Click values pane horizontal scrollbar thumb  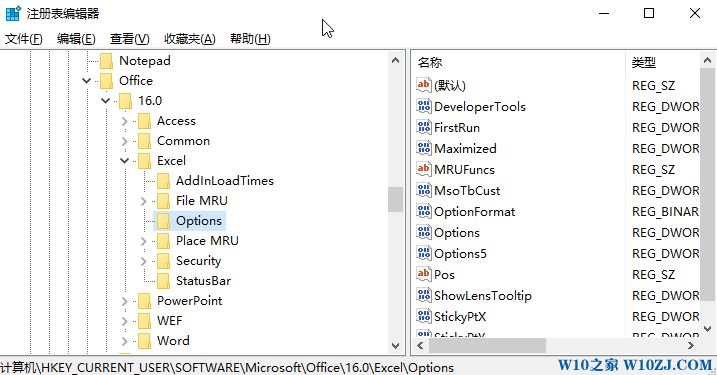(x=487, y=346)
